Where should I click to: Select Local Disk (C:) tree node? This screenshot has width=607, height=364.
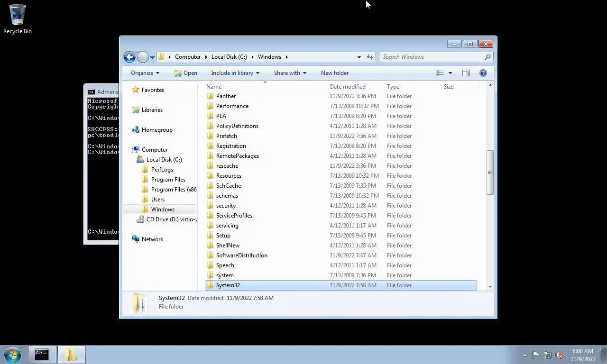pyautogui.click(x=164, y=160)
